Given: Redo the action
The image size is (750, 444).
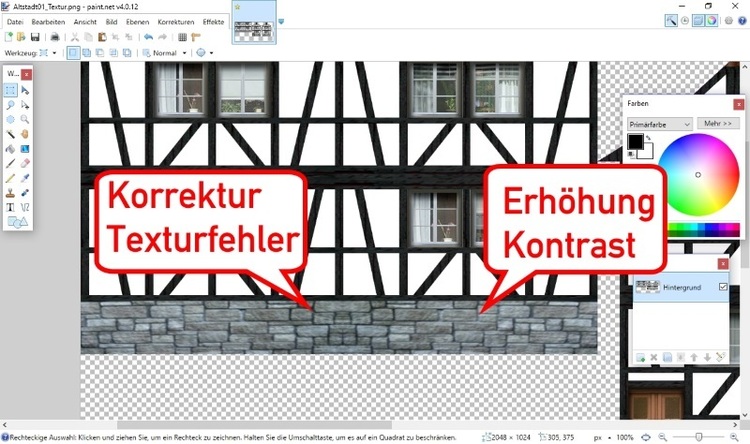Looking at the screenshot, I should (162, 37).
